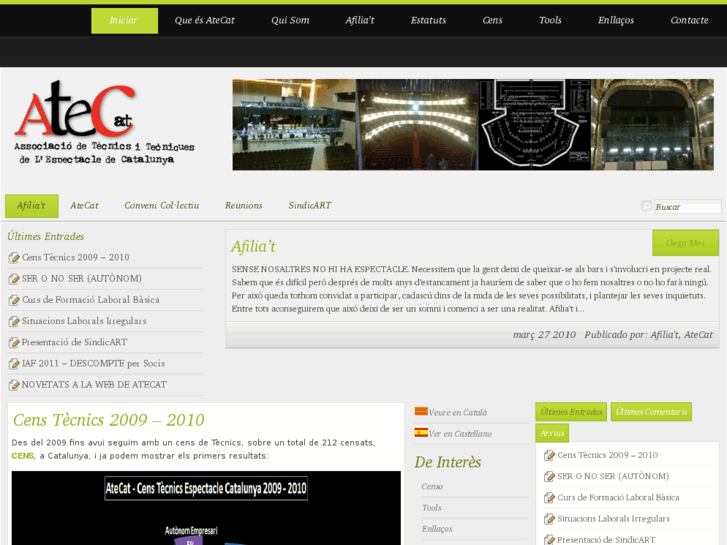This screenshot has width=727, height=545.
Task: Select the SindicART category tab
Action: click(x=310, y=206)
